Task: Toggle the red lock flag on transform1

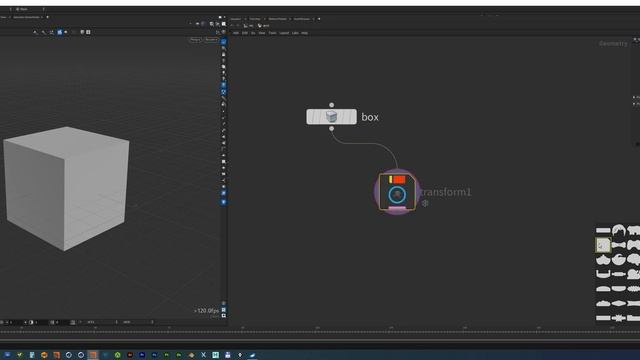Action: pos(399,180)
